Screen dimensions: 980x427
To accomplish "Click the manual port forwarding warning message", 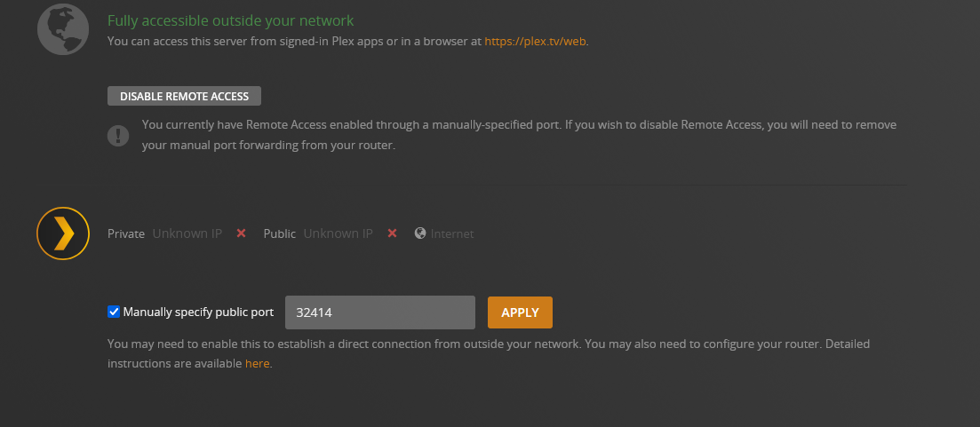I will [x=519, y=136].
